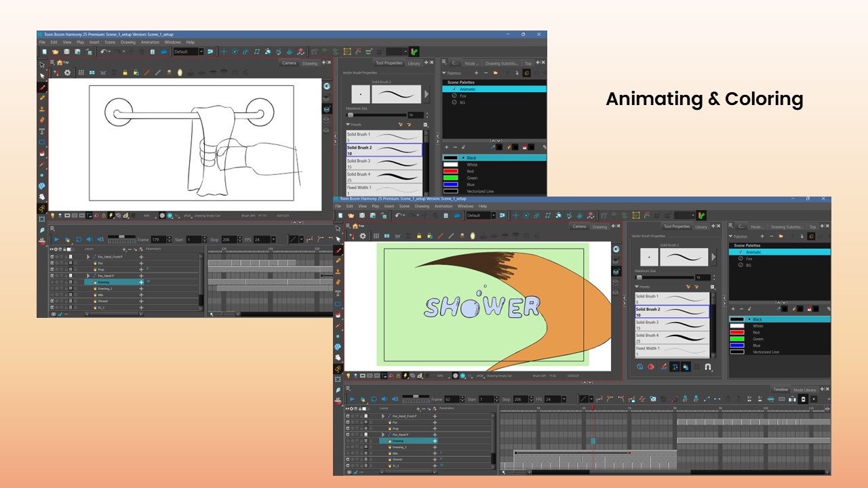The height and width of the screenshot is (488, 868).
Task: Play the animation in the towel sketch window
Action: coord(56,239)
